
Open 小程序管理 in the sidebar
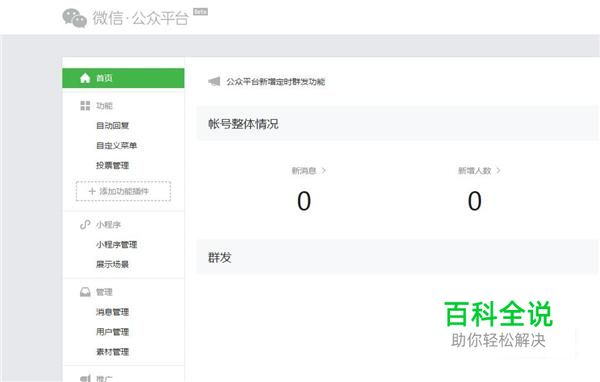pyautogui.click(x=116, y=245)
